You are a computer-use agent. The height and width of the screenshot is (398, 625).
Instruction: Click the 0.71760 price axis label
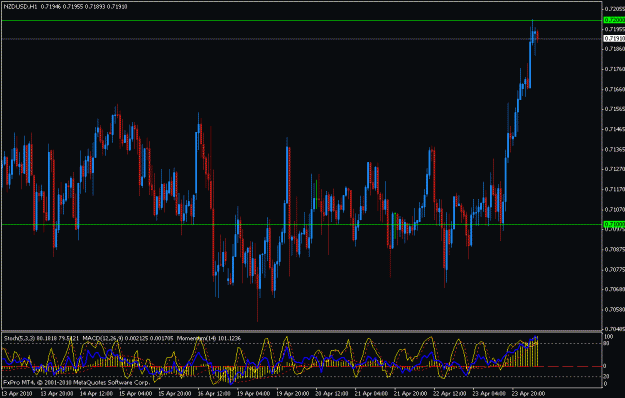pyautogui.click(x=615, y=69)
